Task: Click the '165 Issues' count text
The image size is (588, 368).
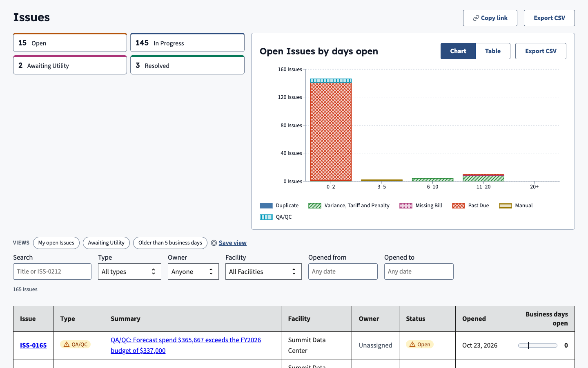Action: point(25,289)
